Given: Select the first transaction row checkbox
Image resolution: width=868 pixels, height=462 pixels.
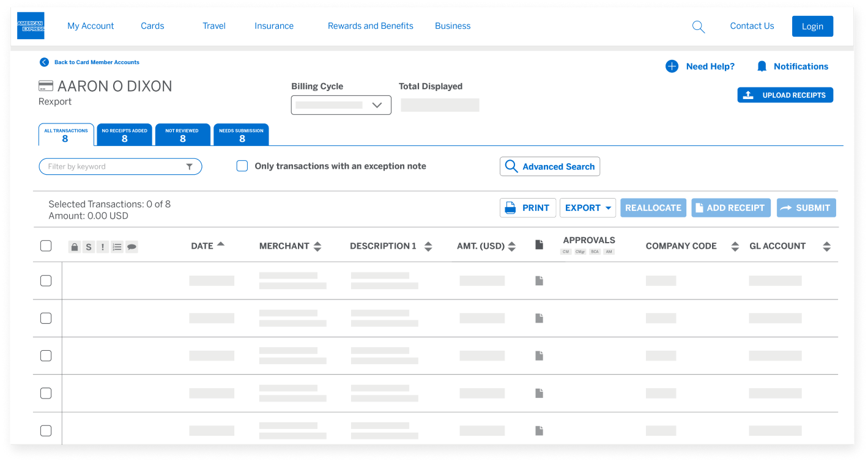Looking at the screenshot, I should tap(46, 280).
